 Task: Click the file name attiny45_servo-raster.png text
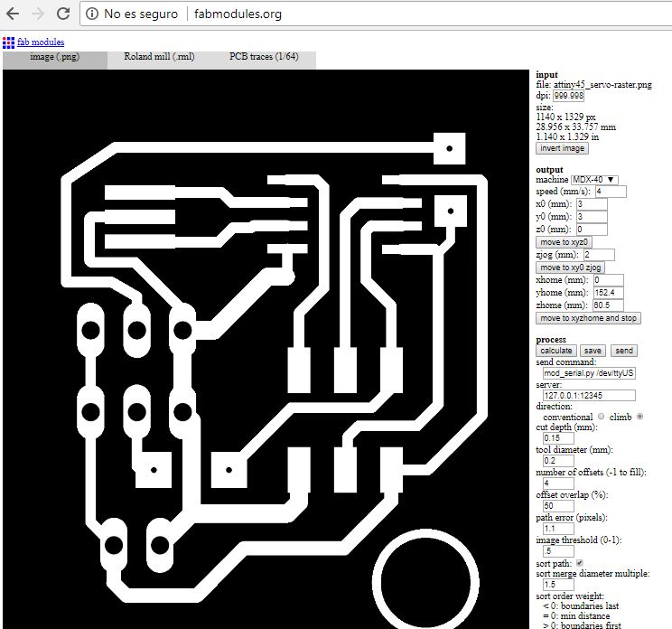tap(602, 85)
